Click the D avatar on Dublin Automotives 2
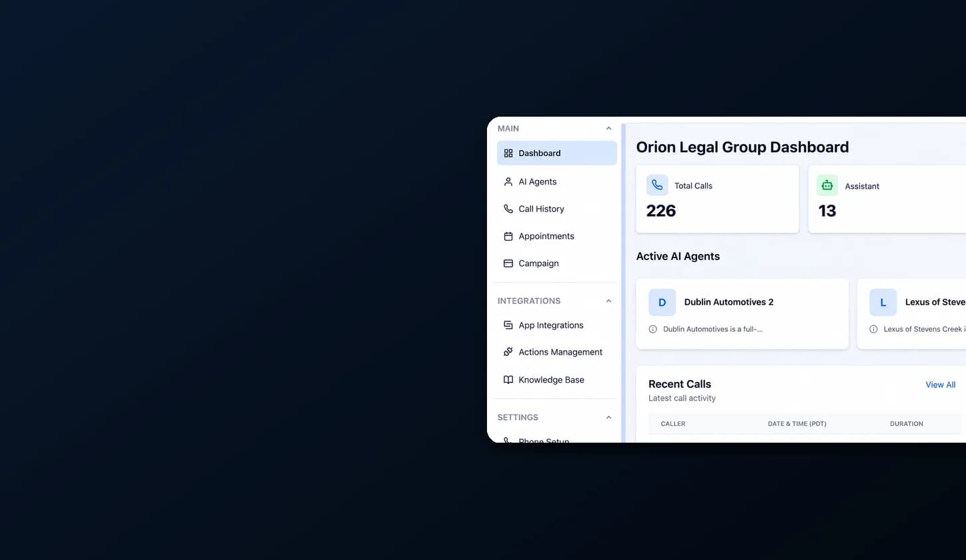 click(662, 303)
